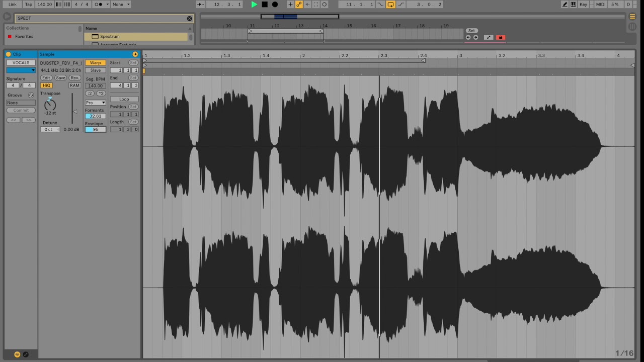Open the None quantization menu dropdown

coord(120,5)
